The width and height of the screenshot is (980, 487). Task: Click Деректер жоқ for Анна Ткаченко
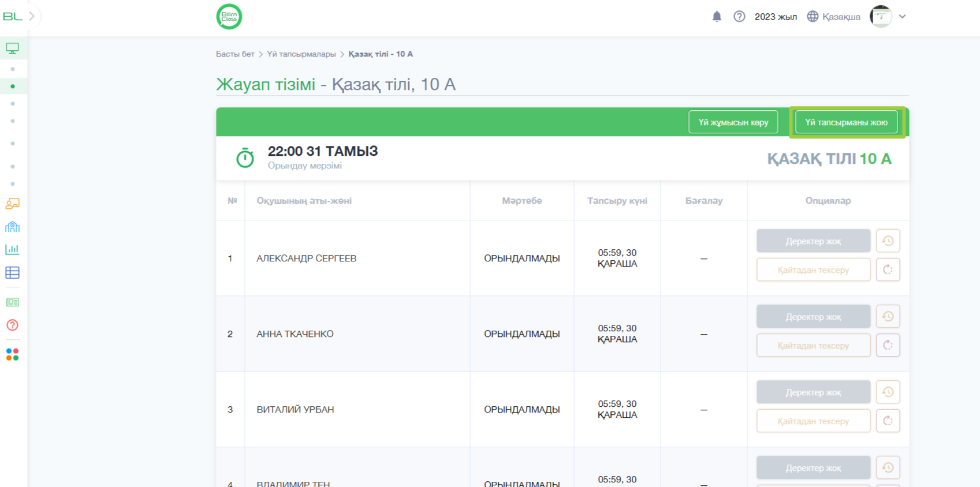coord(813,317)
